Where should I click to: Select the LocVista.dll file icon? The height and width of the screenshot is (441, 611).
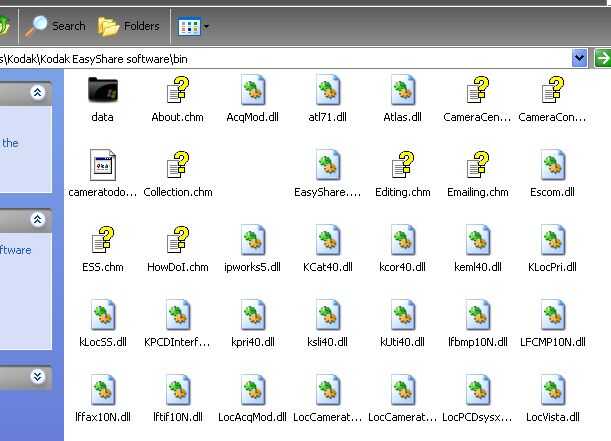click(x=553, y=390)
